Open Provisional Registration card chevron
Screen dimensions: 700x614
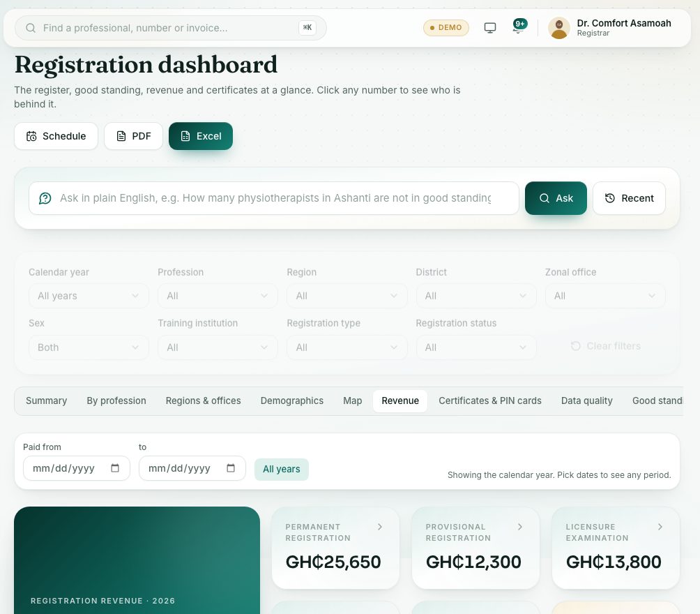520,527
